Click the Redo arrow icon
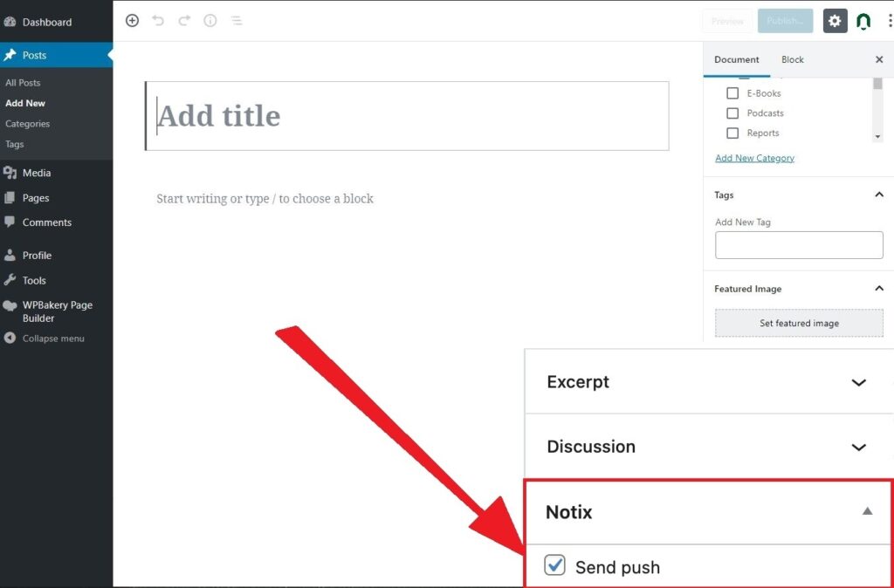 tap(184, 20)
